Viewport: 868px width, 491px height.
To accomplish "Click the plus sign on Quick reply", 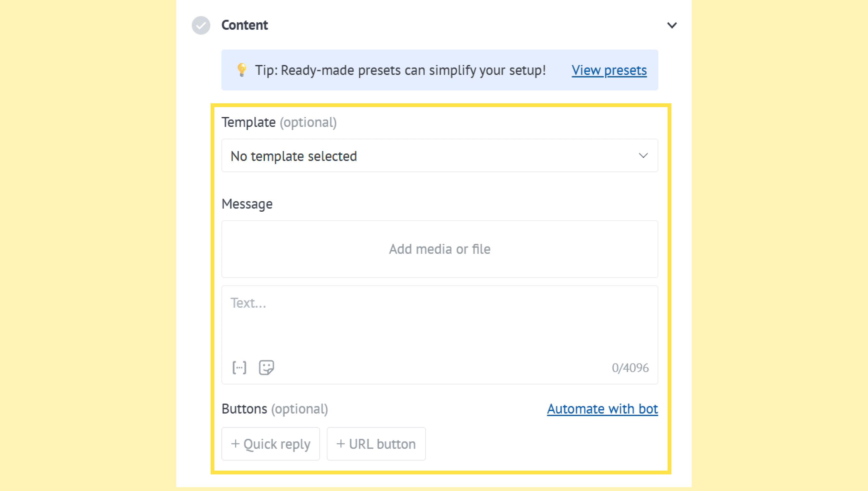I will click(235, 444).
